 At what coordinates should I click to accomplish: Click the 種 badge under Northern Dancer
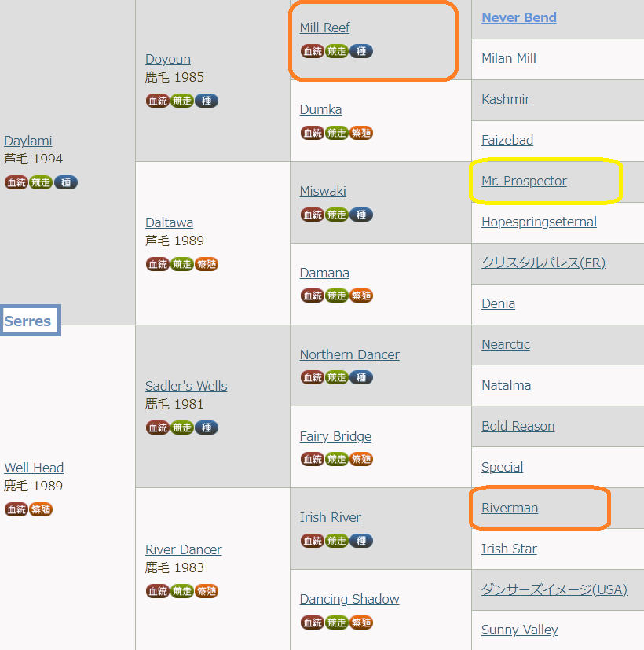tap(361, 377)
